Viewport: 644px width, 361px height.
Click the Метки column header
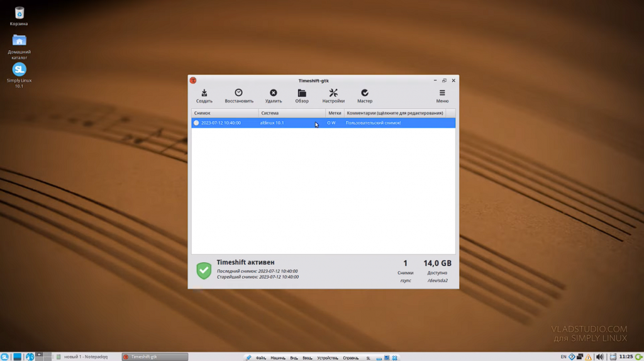pyautogui.click(x=335, y=113)
